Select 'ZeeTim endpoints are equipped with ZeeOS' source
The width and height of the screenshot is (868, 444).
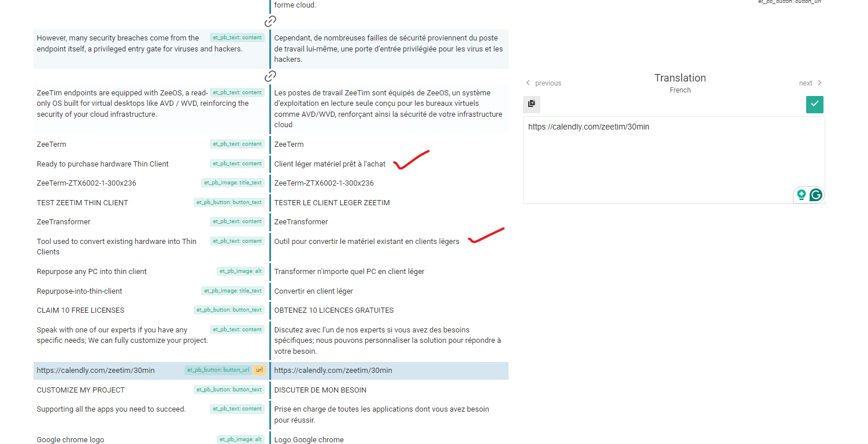coord(143,103)
